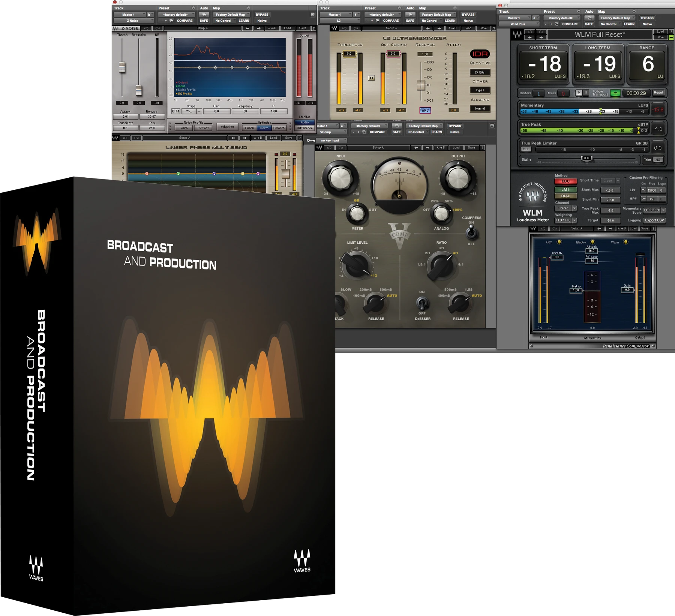Image resolution: width=675 pixels, height=616 pixels.
Task: Adjust the Gain slider handle in WLM
Action: tap(586, 159)
